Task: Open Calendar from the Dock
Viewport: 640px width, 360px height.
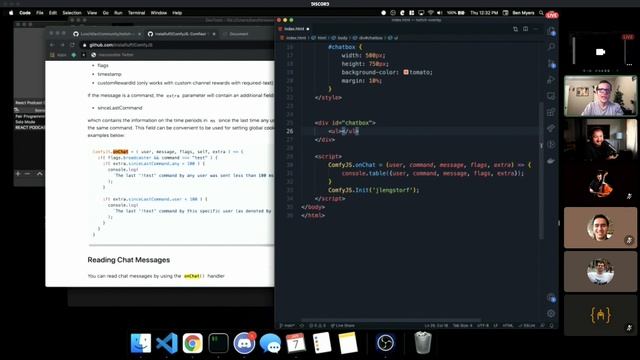Action: (296, 343)
